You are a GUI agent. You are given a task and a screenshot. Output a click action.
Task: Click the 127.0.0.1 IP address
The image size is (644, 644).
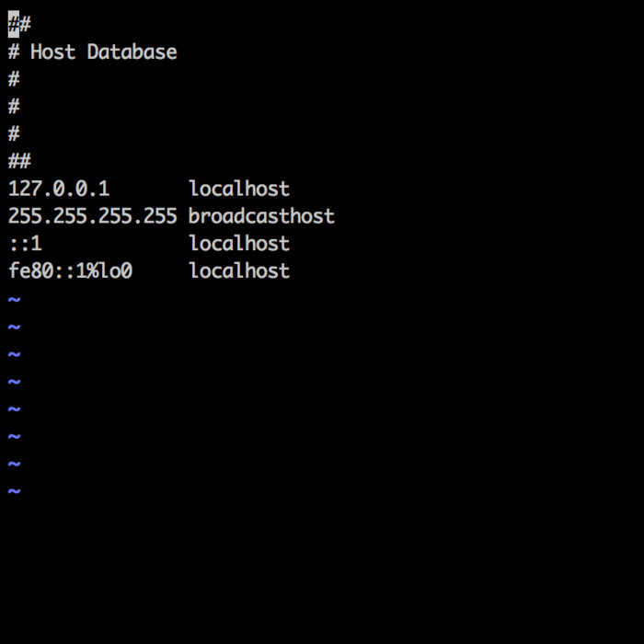pos(59,190)
